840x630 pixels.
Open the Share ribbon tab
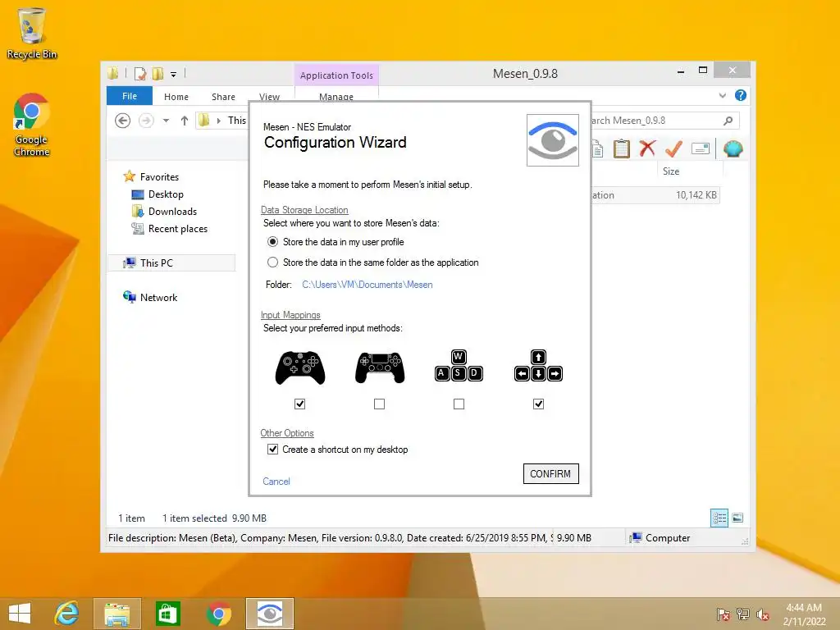tap(223, 97)
